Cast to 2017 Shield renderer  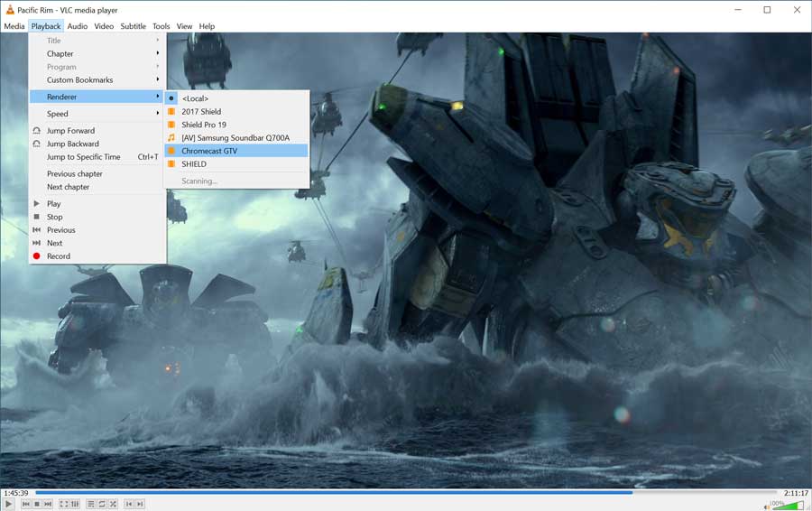(x=236, y=111)
